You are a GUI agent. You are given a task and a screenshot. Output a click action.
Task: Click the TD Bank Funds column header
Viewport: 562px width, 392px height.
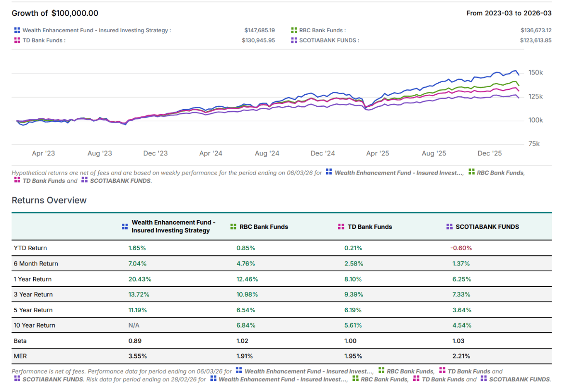[x=369, y=227]
